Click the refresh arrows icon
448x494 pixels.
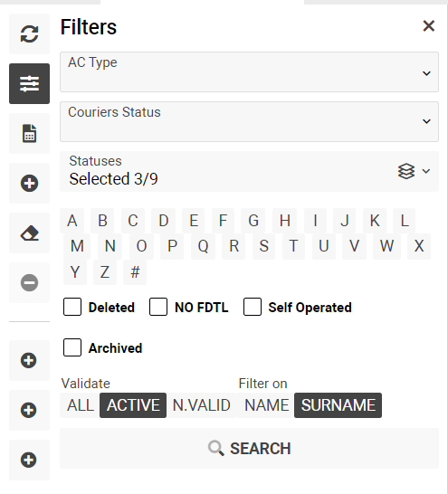[29, 34]
